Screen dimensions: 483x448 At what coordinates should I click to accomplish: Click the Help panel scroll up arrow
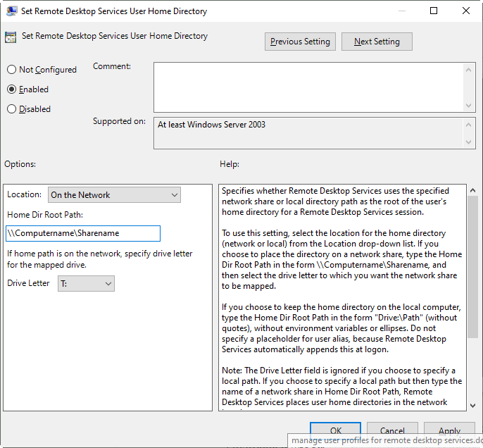coord(472,190)
